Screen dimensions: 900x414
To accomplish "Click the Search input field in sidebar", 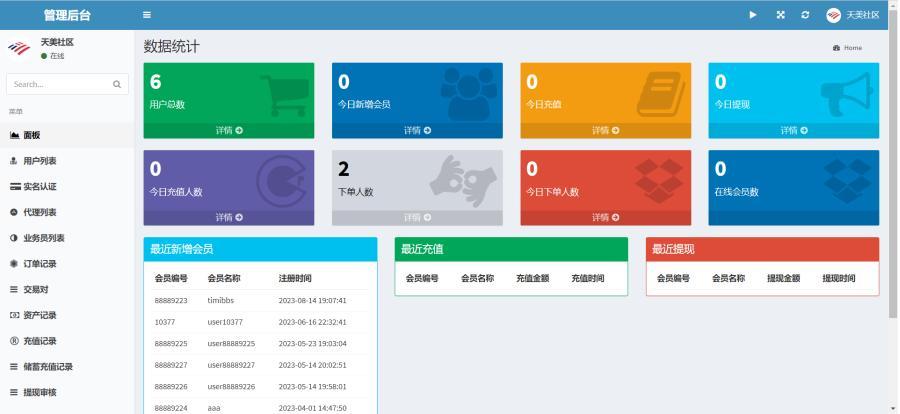I will pos(58,84).
